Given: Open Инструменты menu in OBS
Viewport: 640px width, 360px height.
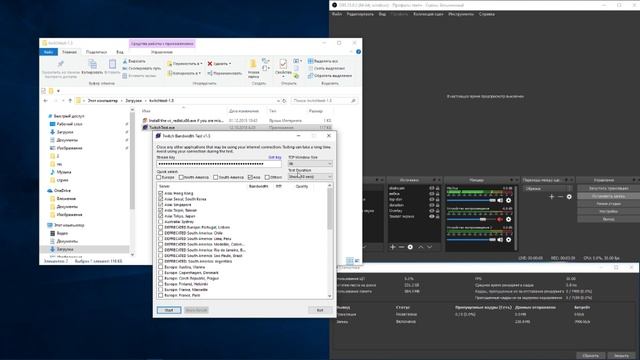Looking at the screenshot, I should [x=461, y=14].
